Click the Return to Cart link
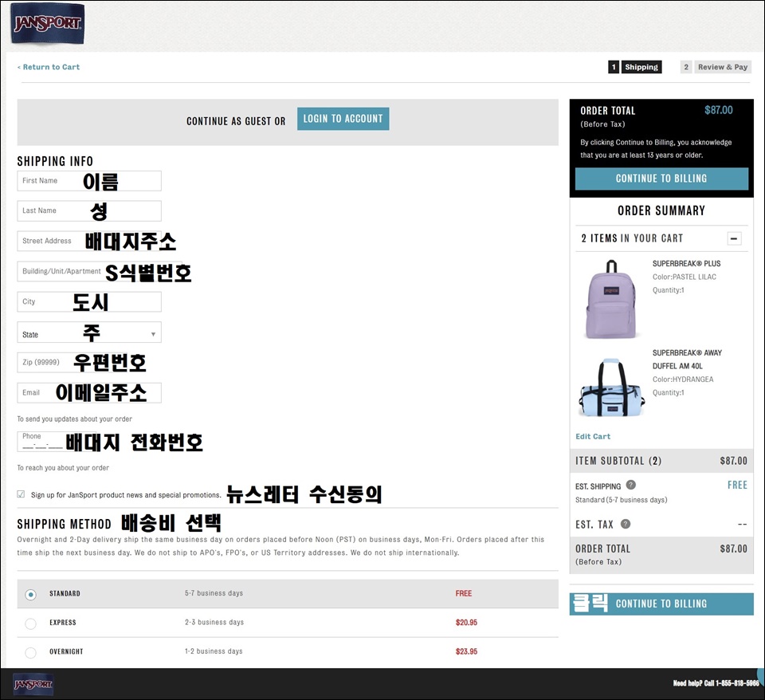 (x=49, y=67)
